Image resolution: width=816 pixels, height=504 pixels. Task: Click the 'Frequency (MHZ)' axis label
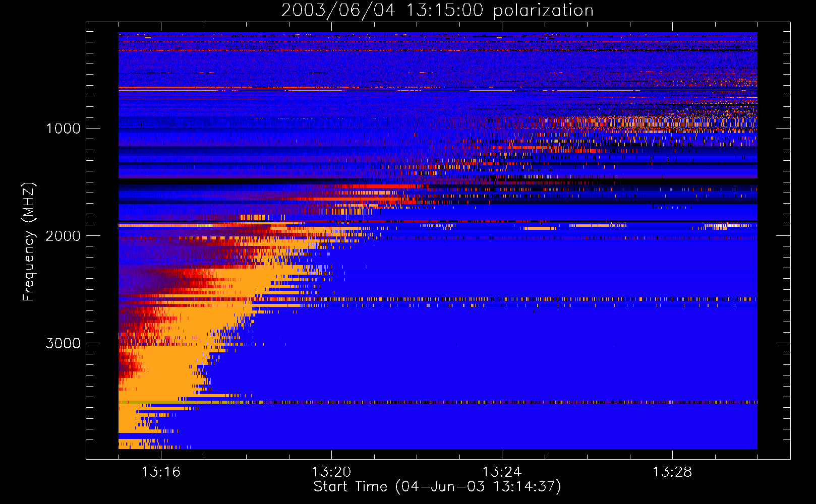tap(29, 242)
